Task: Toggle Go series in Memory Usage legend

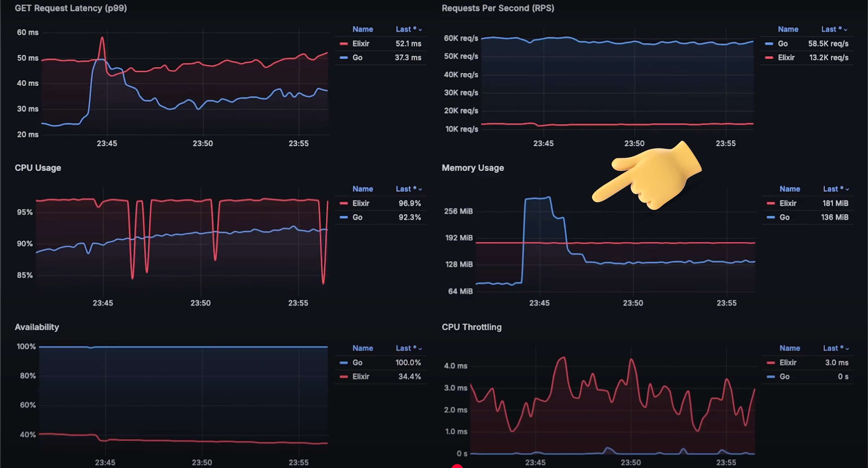Action: 784,217
